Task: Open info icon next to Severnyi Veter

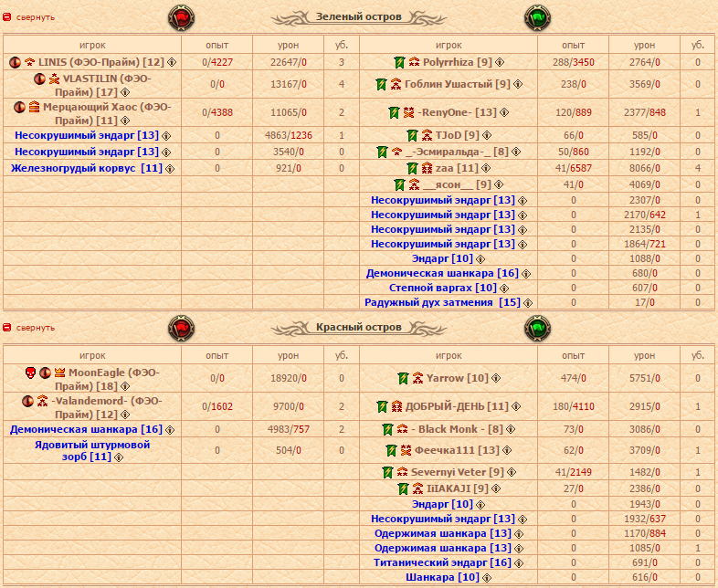Action: [512, 472]
